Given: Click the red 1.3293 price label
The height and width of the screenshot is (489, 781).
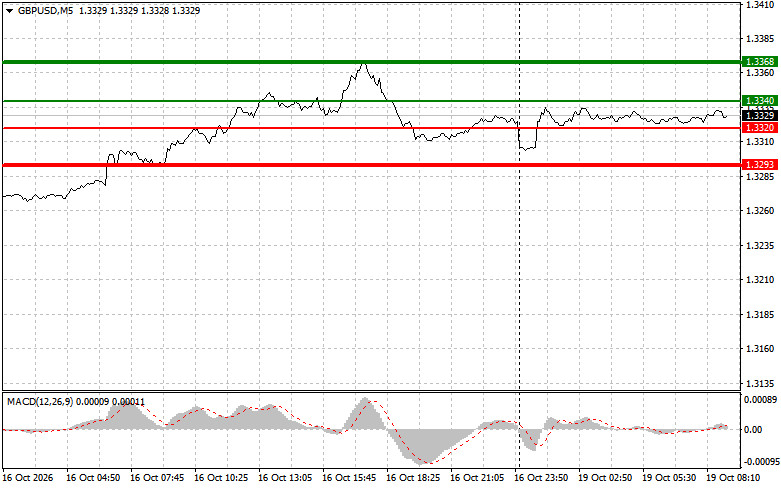Looking at the screenshot, I should tap(760, 165).
